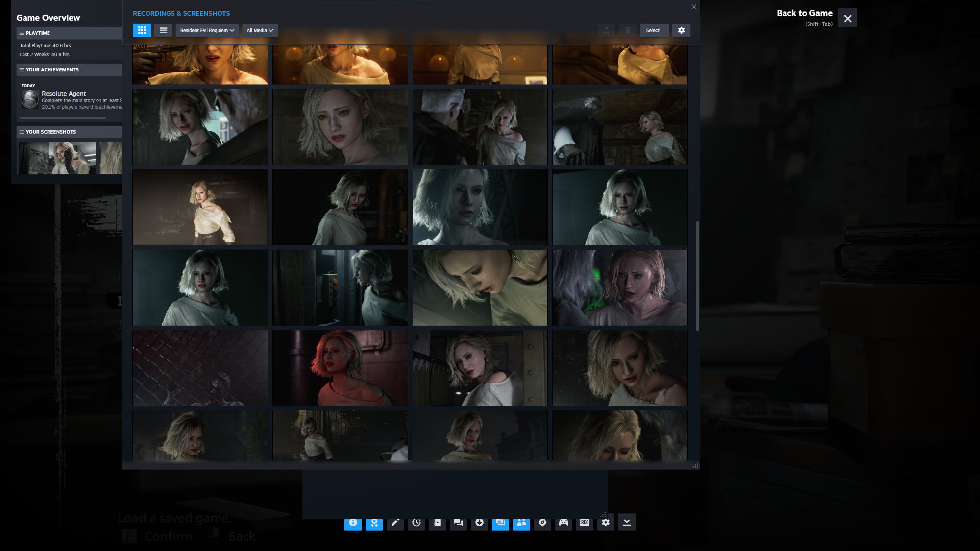Open the web browser compass icon
This screenshot has width=980, height=551.
542,523
